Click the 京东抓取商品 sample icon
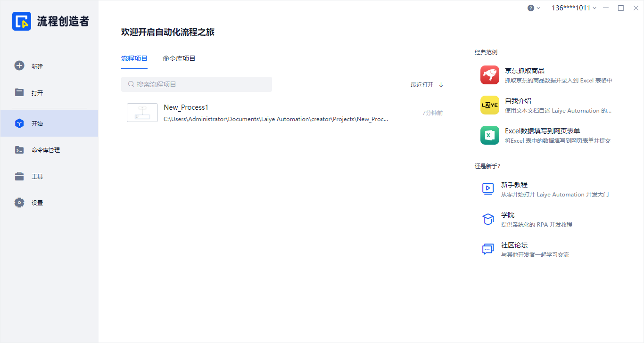 [x=490, y=74]
